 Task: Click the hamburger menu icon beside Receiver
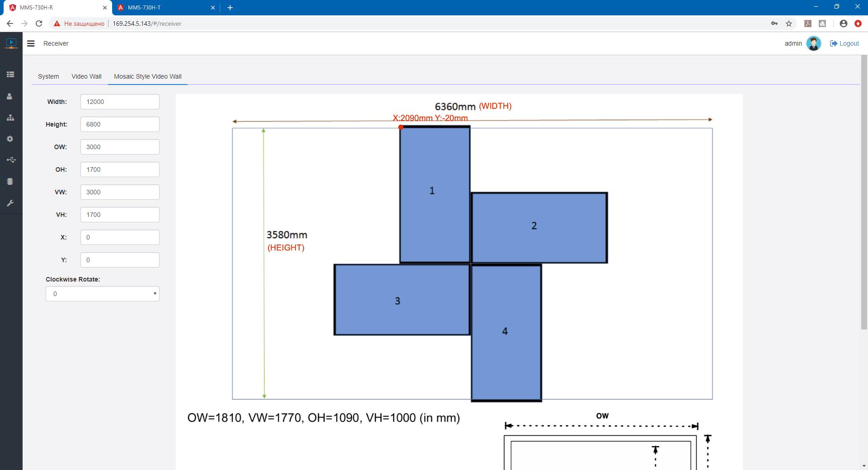31,43
